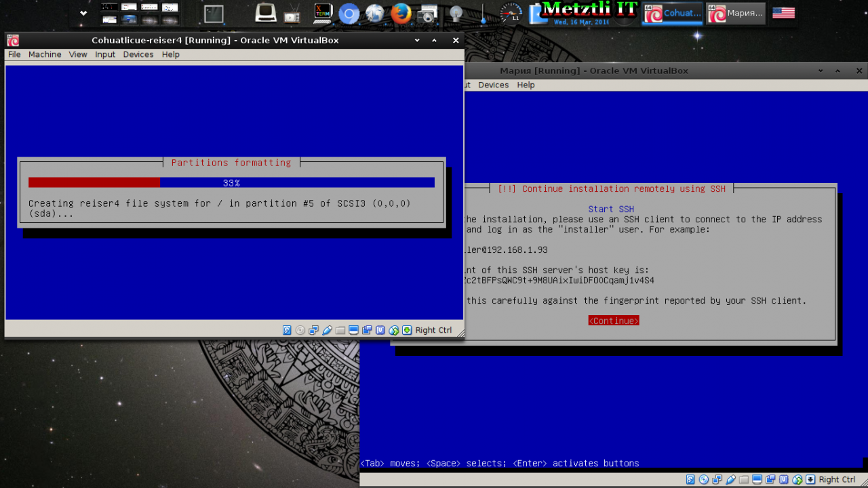
Task: Click shared folders icon in Cohuatlicue status bar
Action: pyautogui.click(x=340, y=330)
